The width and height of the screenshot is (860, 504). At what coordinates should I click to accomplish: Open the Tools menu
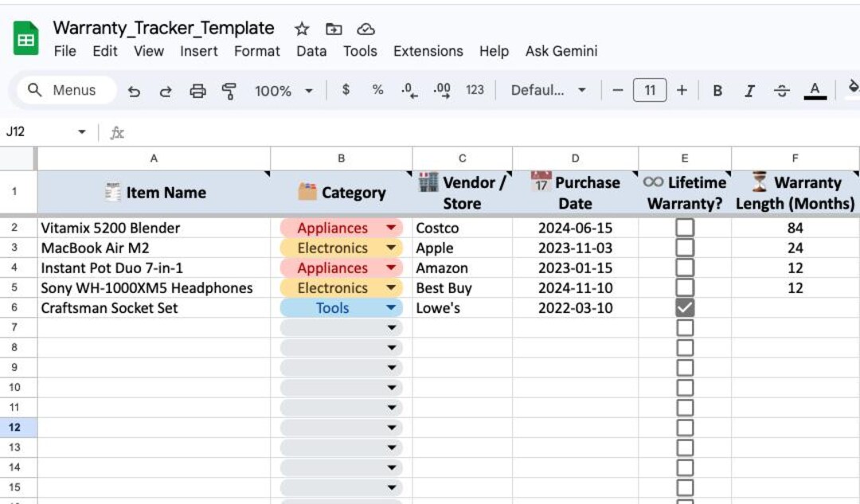coord(360,51)
